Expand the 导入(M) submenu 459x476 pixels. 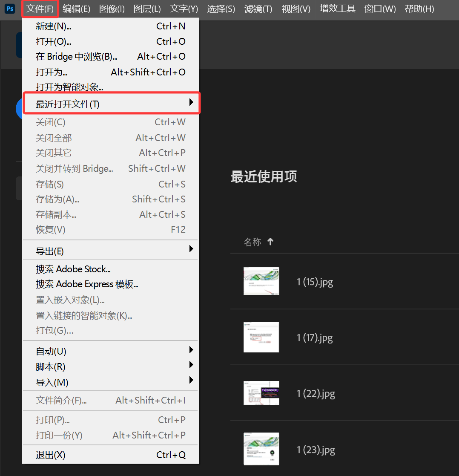tap(110, 382)
